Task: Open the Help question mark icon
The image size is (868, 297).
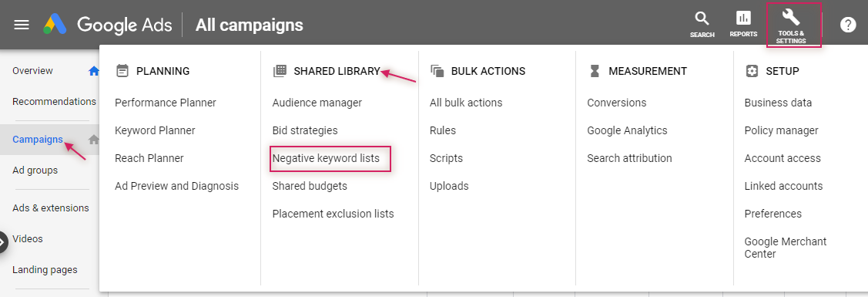Action: click(847, 25)
